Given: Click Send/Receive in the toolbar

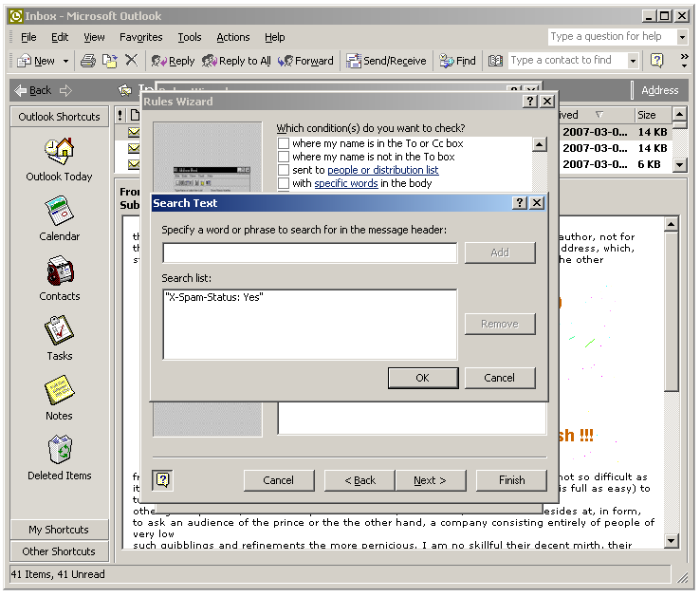Looking at the screenshot, I should point(387,61).
